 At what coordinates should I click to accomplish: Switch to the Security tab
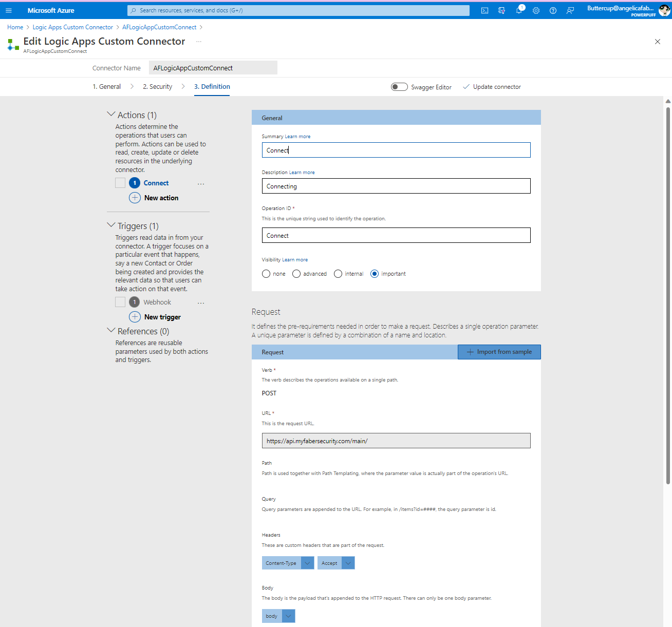[157, 86]
